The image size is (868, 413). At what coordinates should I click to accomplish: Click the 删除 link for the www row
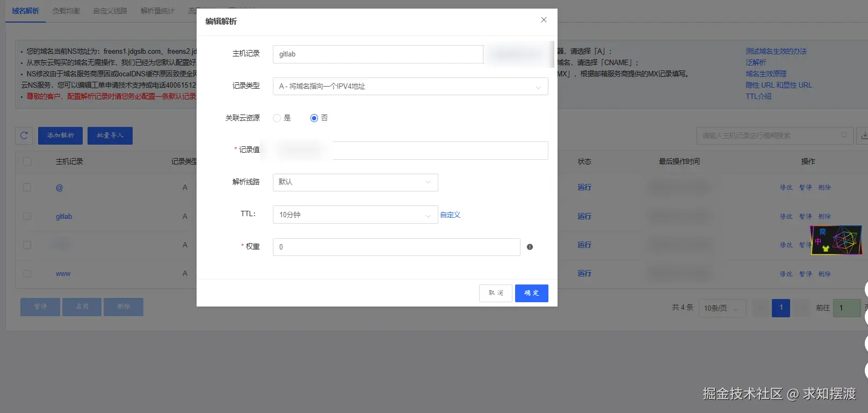pyautogui.click(x=824, y=274)
